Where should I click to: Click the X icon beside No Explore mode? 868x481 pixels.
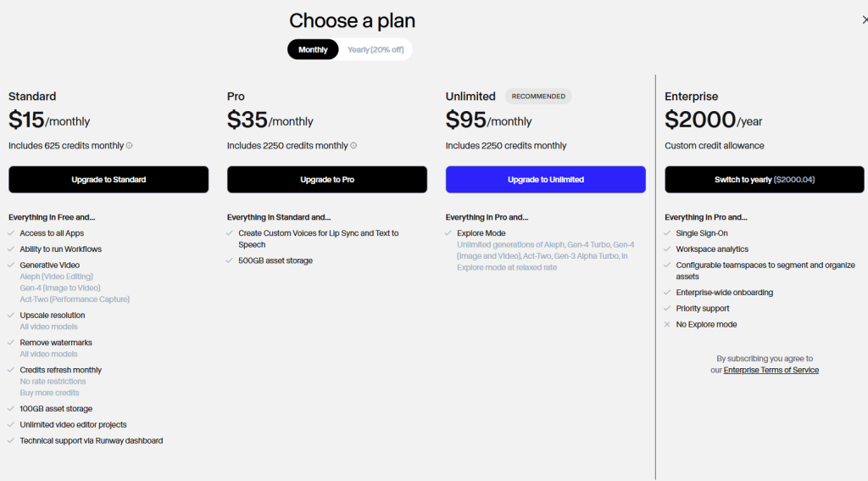click(x=668, y=324)
